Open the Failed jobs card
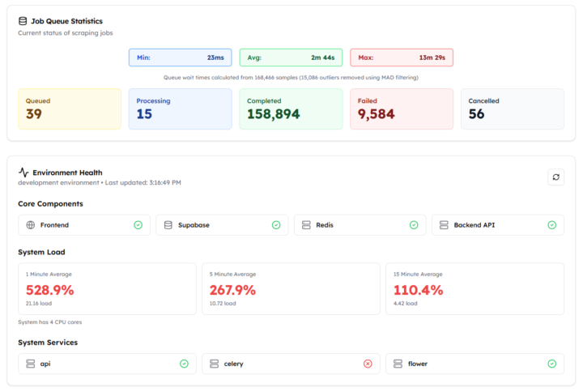Screen dimensions: 583x392 click(401, 109)
